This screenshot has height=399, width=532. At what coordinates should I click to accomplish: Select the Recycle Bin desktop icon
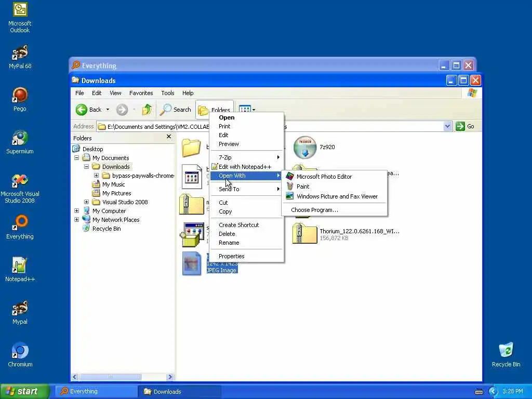tap(506, 354)
